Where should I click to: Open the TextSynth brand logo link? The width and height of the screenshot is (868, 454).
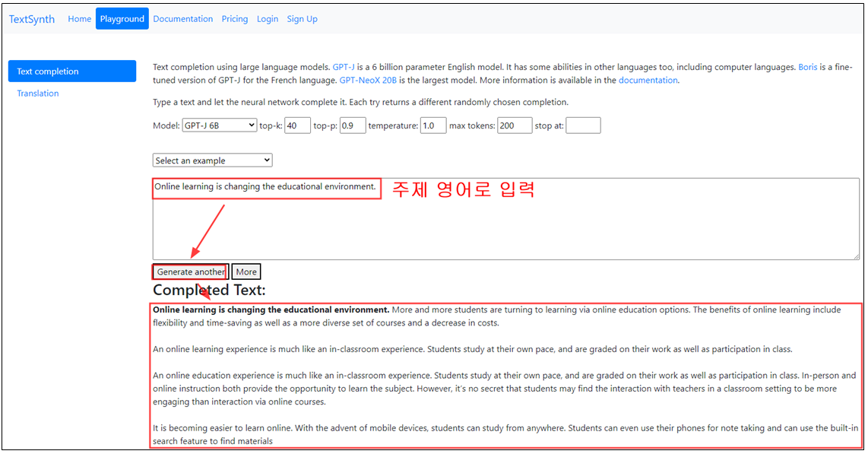click(x=32, y=19)
